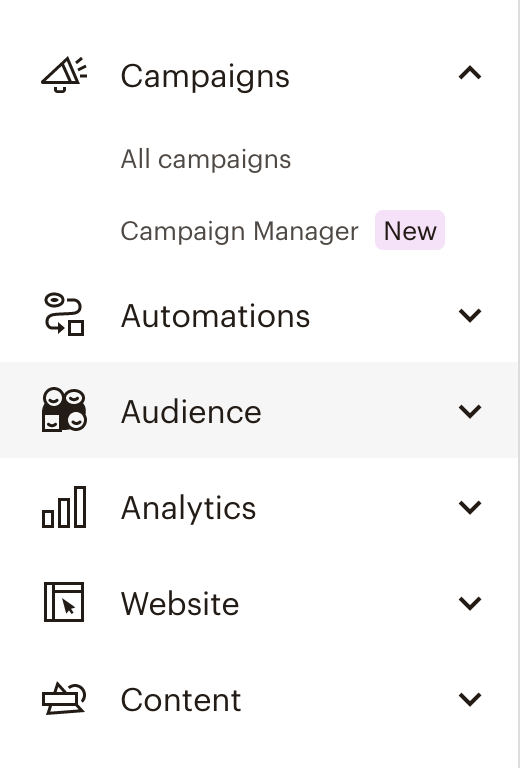
Task: Open Campaign Manager link
Action: tap(239, 231)
